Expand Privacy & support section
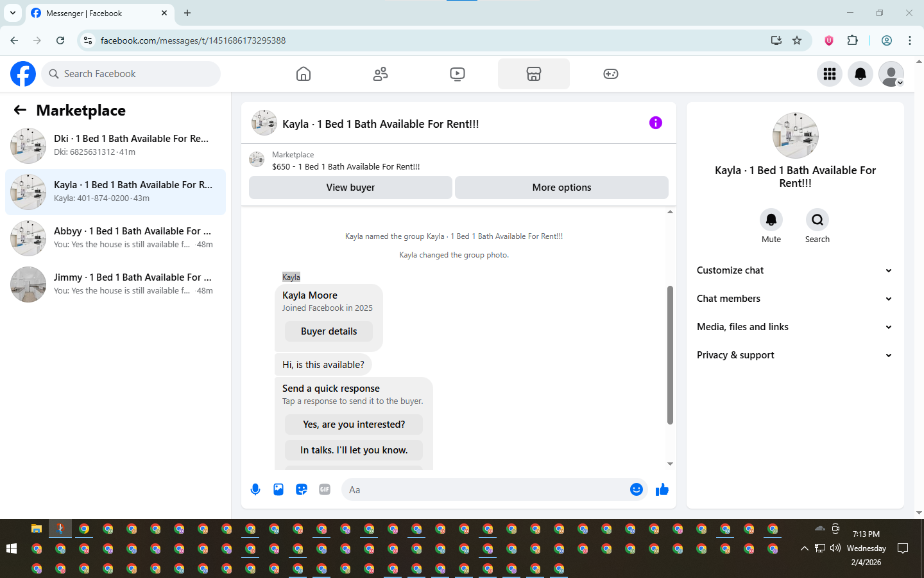Screen dimensions: 924x578 click(794, 355)
